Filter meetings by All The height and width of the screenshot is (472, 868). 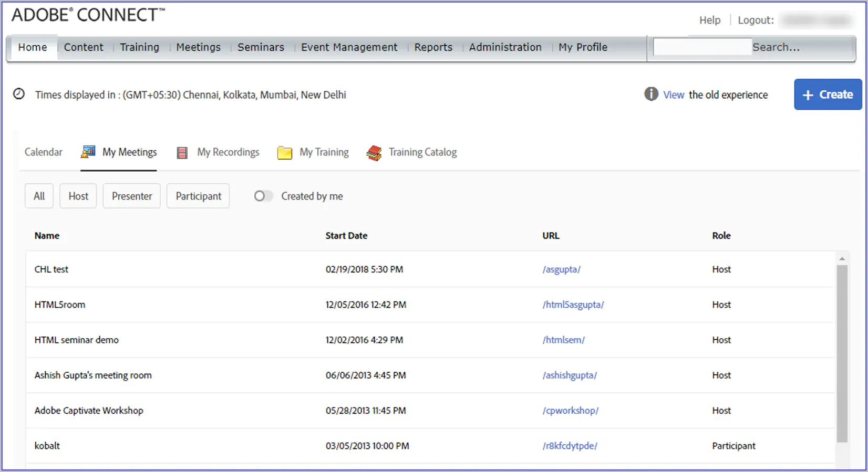tap(39, 196)
